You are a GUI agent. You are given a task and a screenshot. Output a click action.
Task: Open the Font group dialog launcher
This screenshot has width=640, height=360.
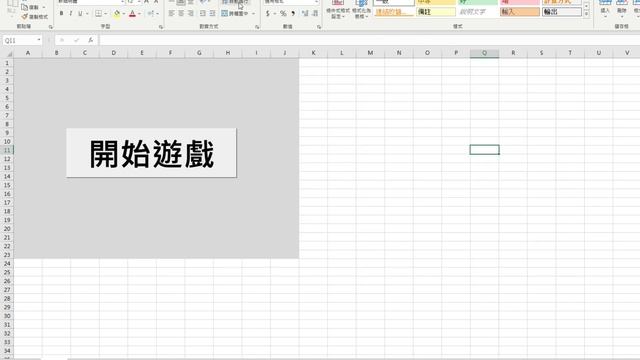(161, 27)
